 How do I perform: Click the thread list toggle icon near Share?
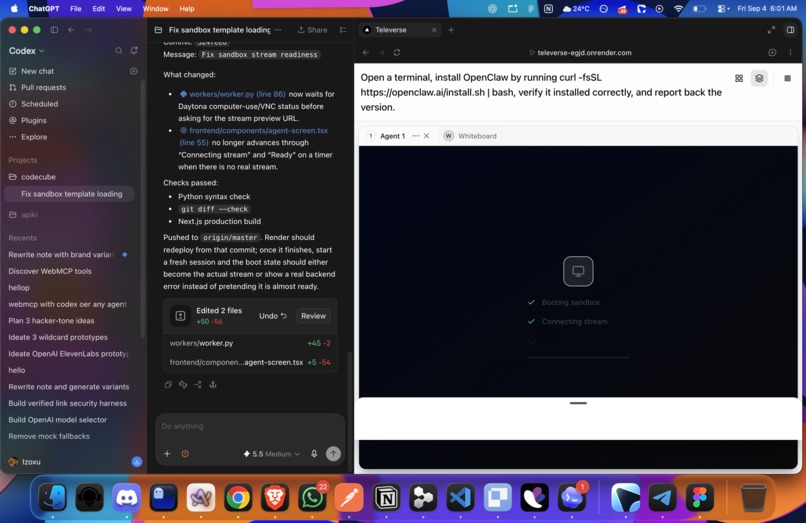coord(343,30)
